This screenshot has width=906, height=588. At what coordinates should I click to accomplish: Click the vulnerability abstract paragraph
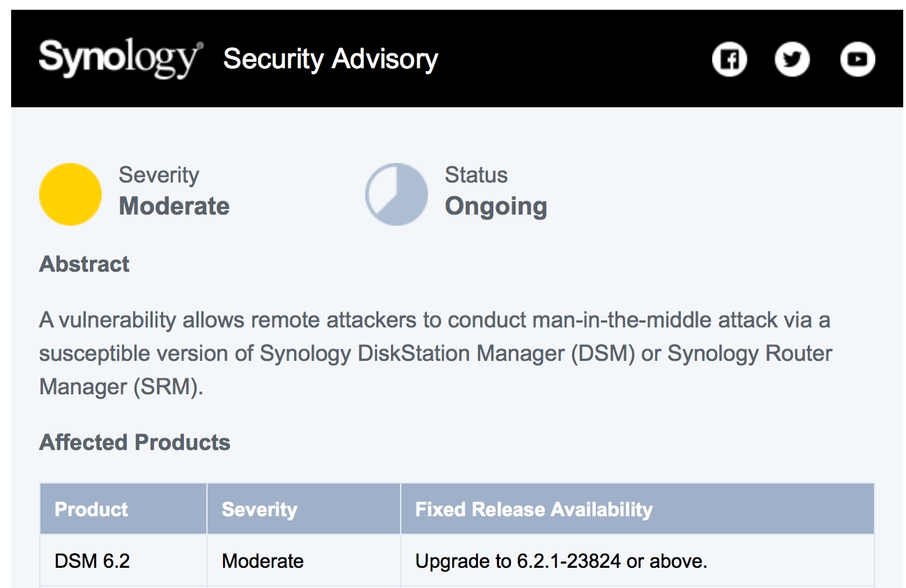point(436,353)
